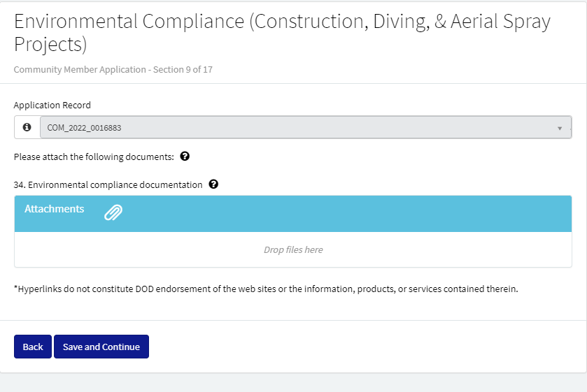Click the DOD hyperlinks disclaimer text
This screenshot has width=587, height=392.
pyautogui.click(x=266, y=289)
